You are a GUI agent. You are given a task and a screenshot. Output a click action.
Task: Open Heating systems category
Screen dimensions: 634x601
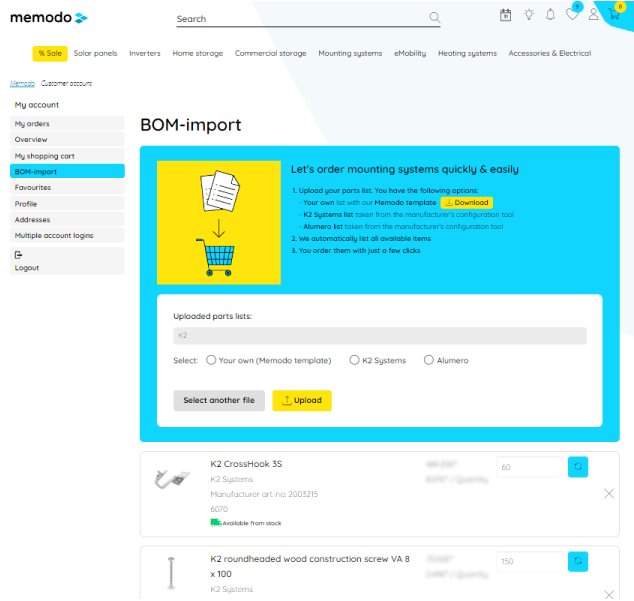pos(467,53)
